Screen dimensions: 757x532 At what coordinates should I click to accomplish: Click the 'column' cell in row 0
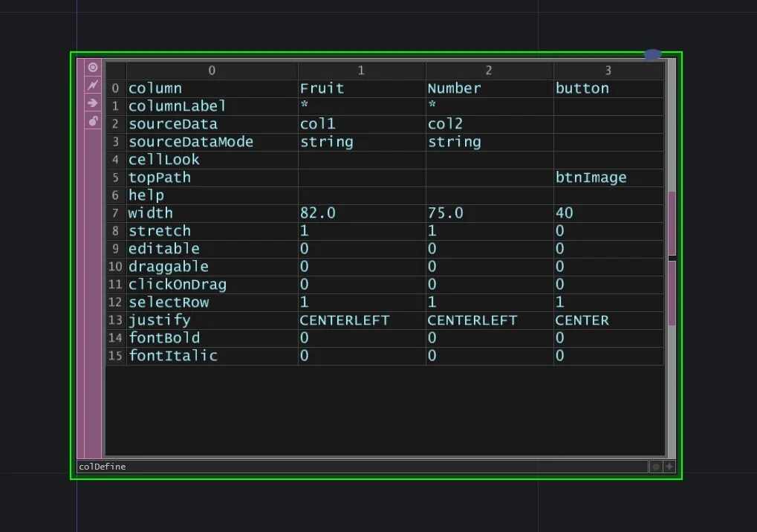(212, 88)
